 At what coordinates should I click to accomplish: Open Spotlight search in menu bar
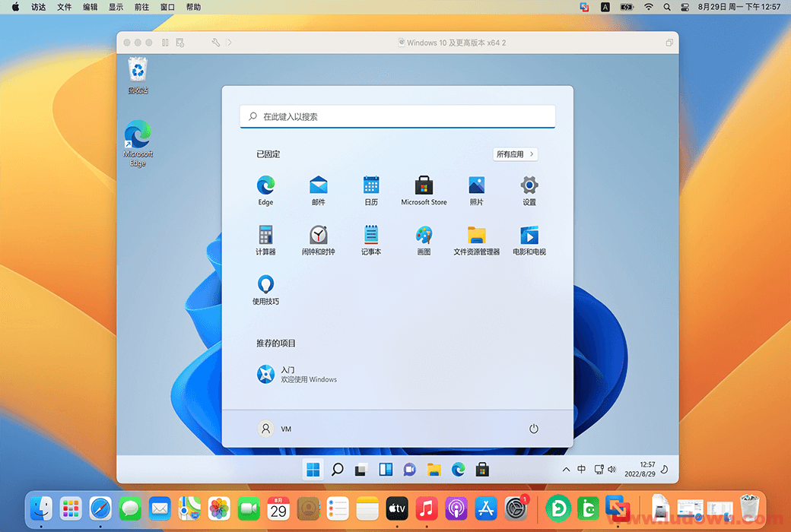[667, 7]
